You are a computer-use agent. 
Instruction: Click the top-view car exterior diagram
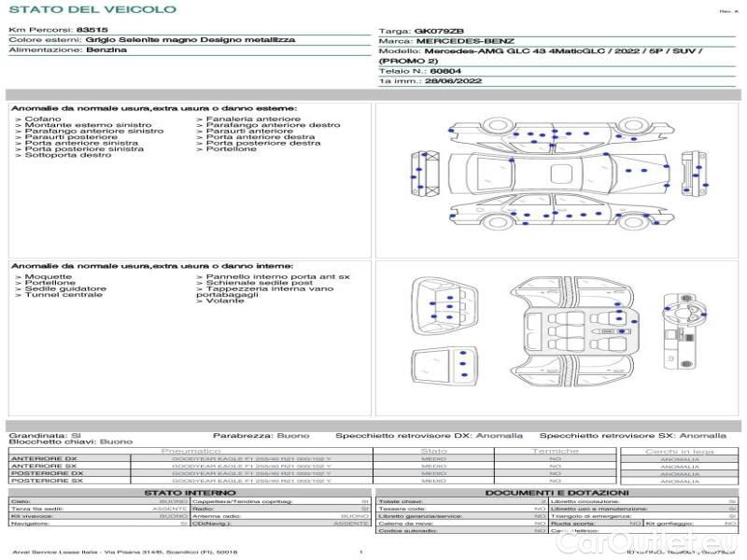click(558, 175)
